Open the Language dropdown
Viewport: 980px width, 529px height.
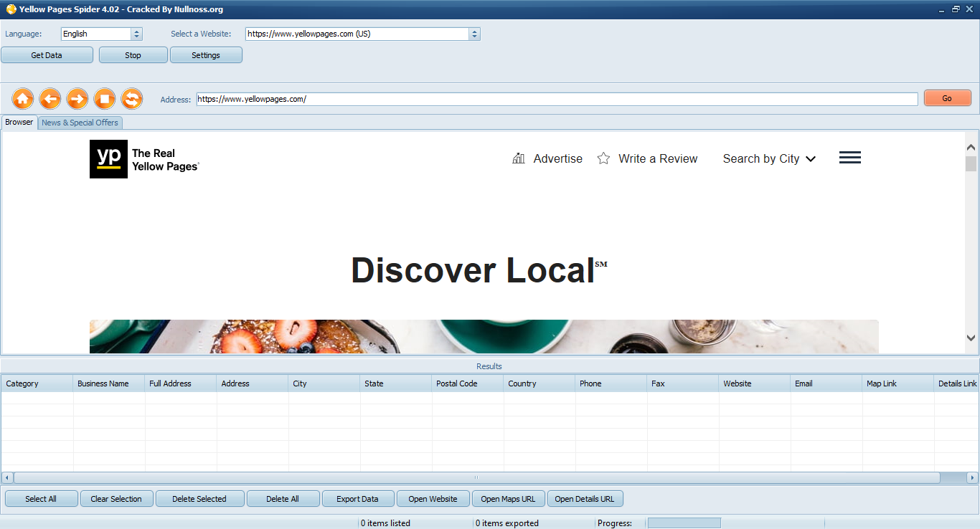click(136, 34)
